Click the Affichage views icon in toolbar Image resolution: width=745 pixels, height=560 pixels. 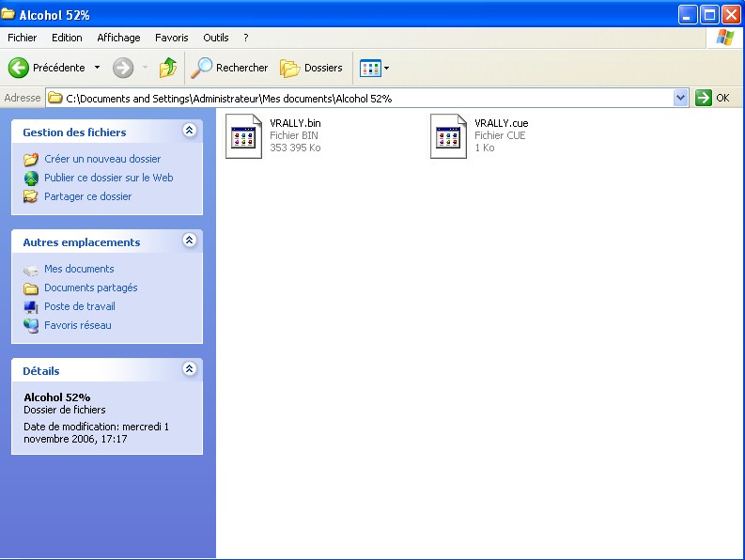(x=370, y=68)
